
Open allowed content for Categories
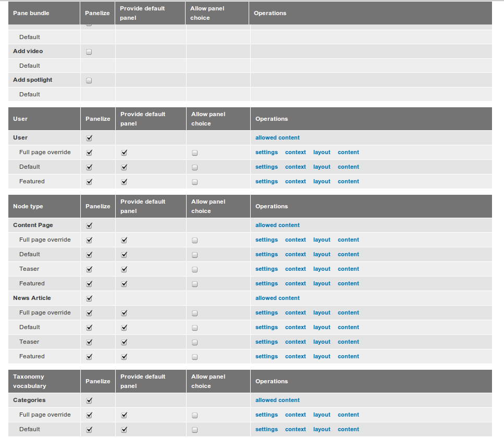277,400
